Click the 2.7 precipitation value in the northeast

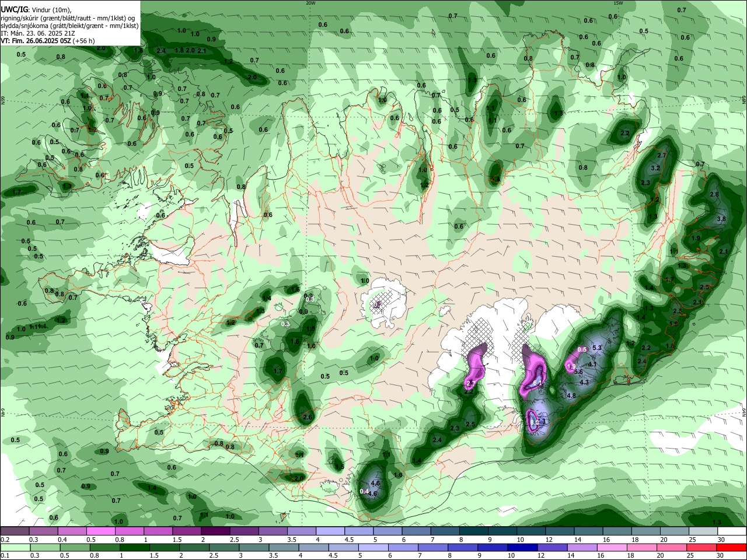662,156
